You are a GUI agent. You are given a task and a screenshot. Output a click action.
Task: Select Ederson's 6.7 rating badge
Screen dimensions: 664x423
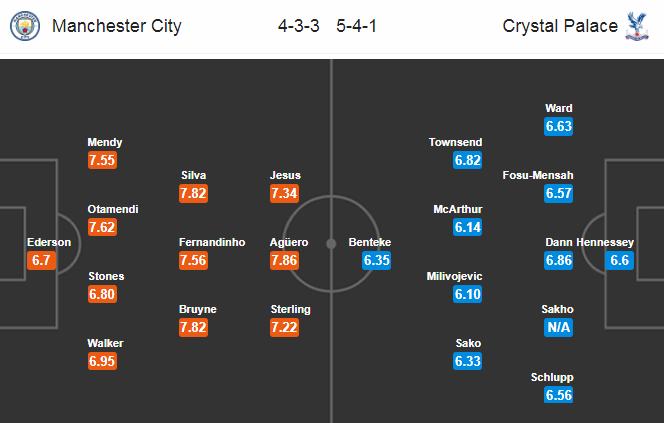coord(41,260)
